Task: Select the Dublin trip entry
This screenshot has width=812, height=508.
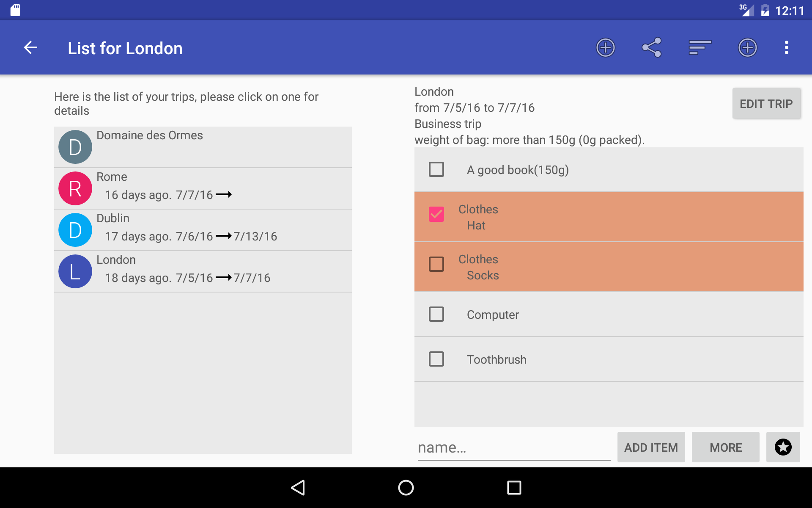Action: 203,230
